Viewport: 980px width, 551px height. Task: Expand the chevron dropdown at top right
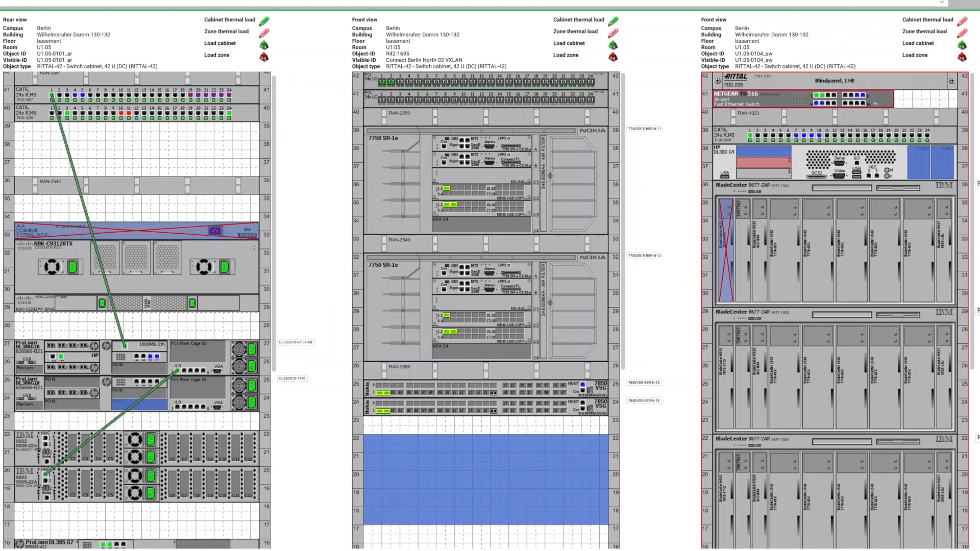tap(942, 3)
